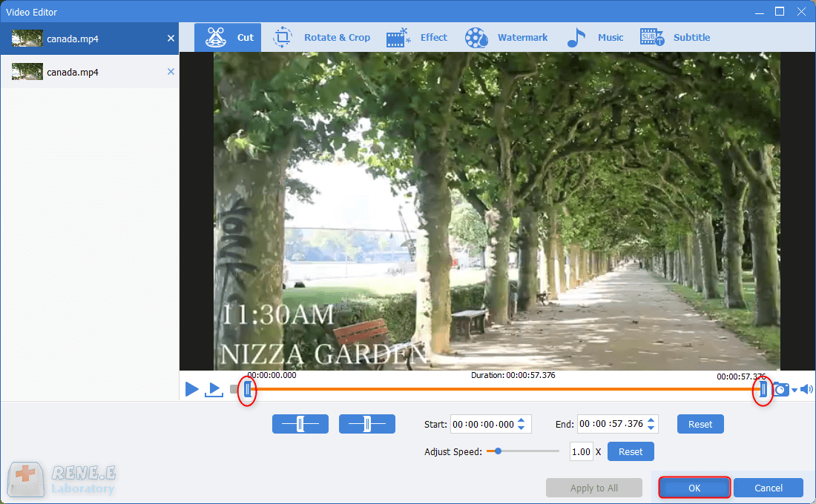The width and height of the screenshot is (816, 504).
Task: Switch to the Effect tab
Action: [417, 38]
